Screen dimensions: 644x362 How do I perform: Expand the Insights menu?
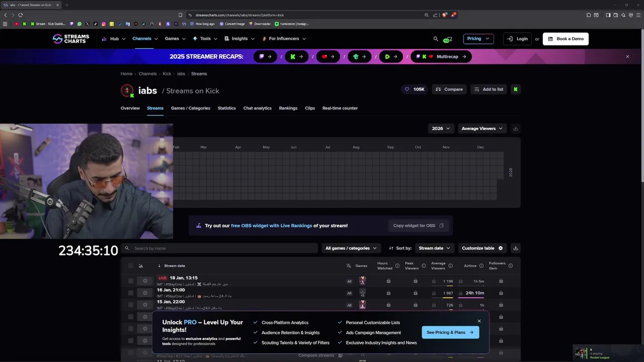point(239,39)
